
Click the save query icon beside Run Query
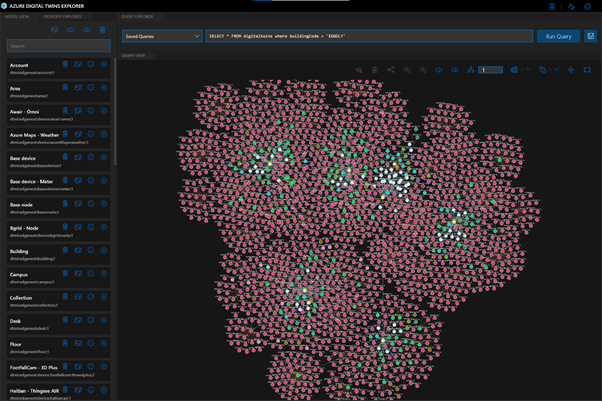pyautogui.click(x=591, y=36)
